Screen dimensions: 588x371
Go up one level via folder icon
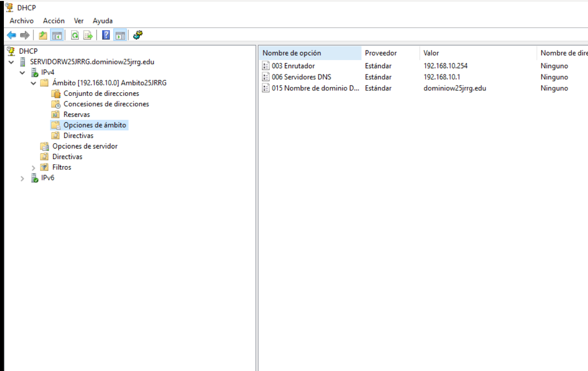[43, 35]
